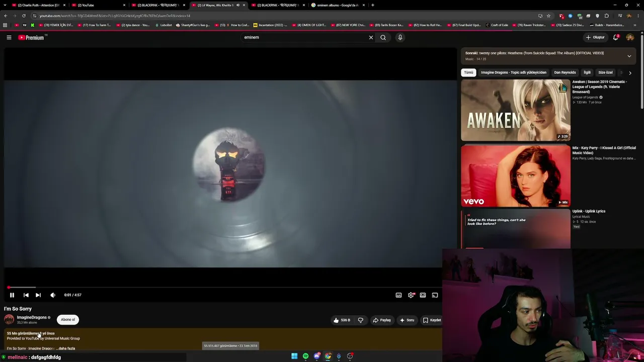This screenshot has width=644, height=362.
Task: Click the browser back arrow
Action: (6, 16)
